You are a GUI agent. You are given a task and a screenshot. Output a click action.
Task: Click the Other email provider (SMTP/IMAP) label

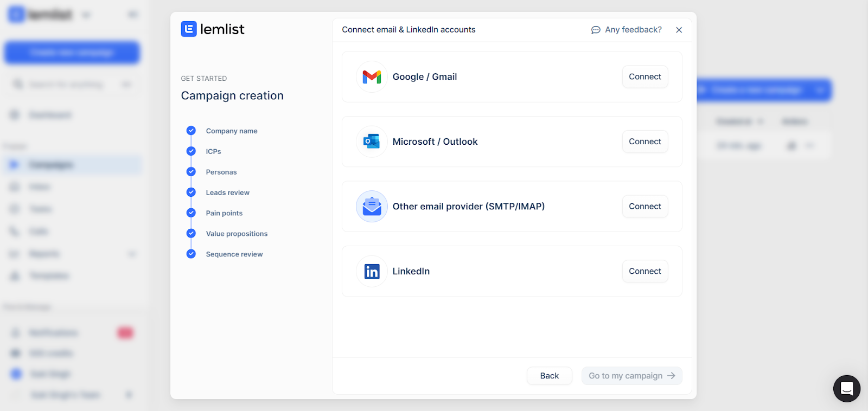coord(469,207)
